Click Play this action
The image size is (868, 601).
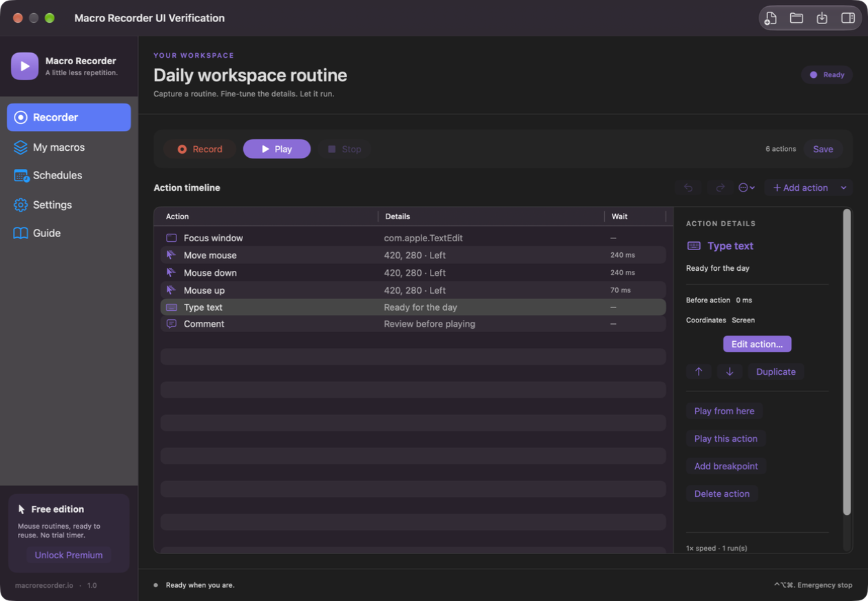[726, 438]
